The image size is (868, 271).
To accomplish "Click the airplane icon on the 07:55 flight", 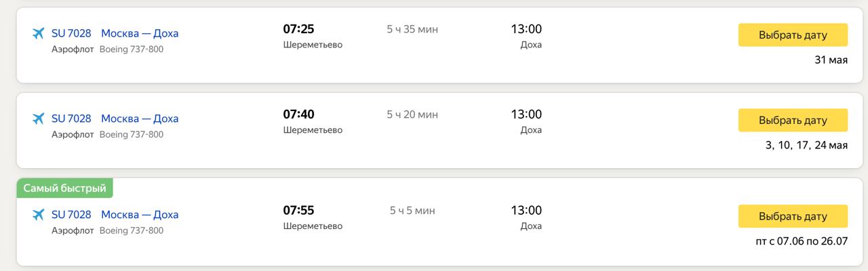I will click(38, 215).
